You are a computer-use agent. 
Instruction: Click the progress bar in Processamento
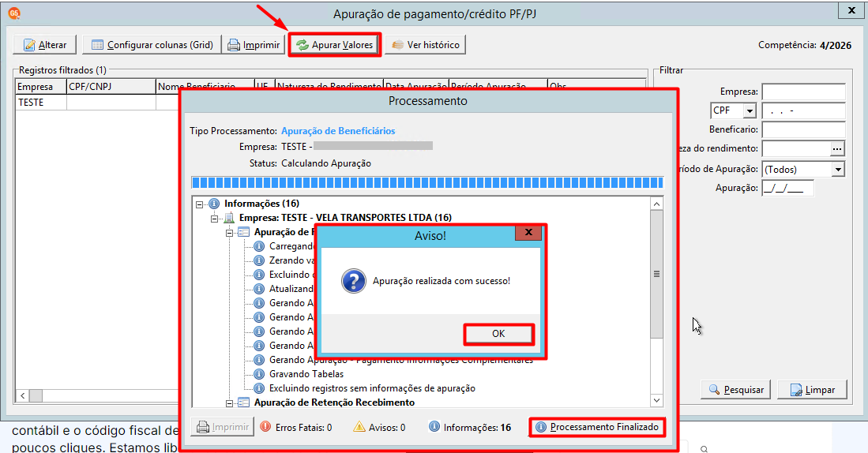point(426,183)
